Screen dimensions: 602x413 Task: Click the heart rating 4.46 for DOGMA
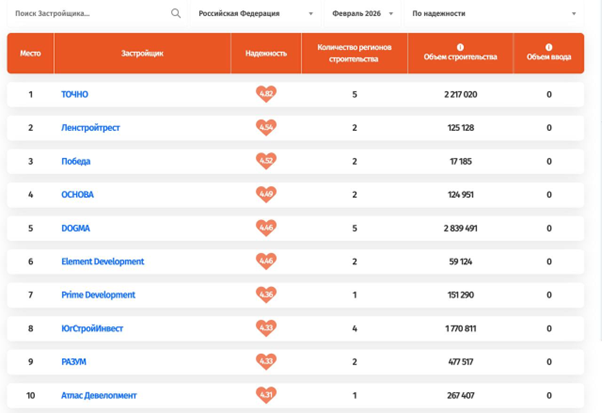[266, 228]
